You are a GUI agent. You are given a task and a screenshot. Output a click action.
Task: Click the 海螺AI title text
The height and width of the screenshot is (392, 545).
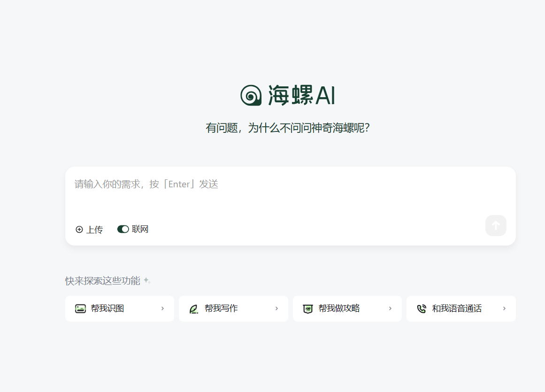pyautogui.click(x=300, y=95)
